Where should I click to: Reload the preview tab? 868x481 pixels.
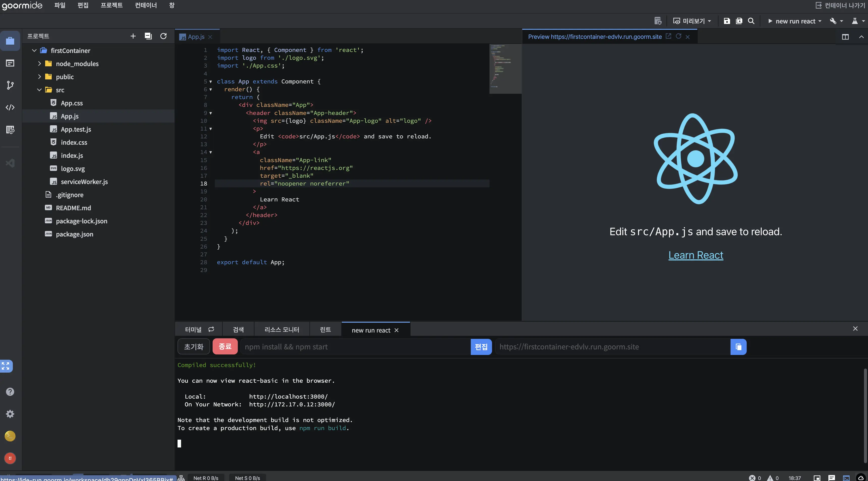point(679,36)
